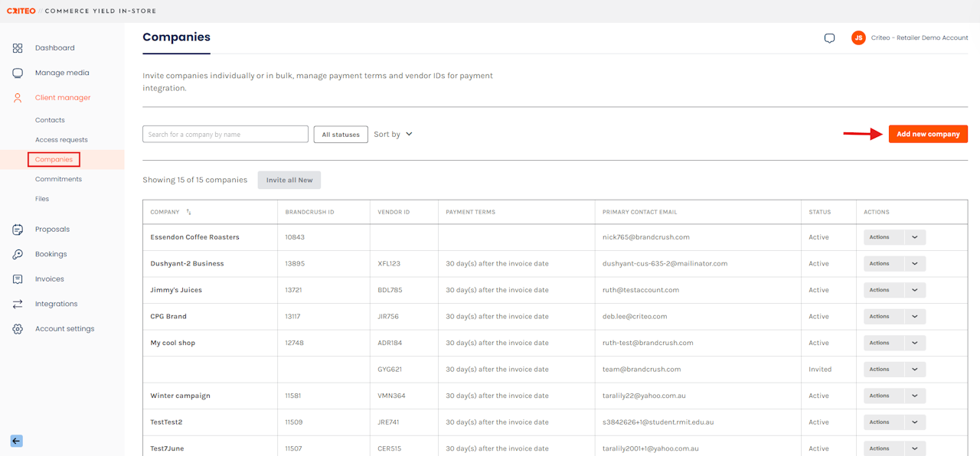This screenshot has height=456, width=980.
Task: Click the Invoices document icon
Action: [18, 279]
